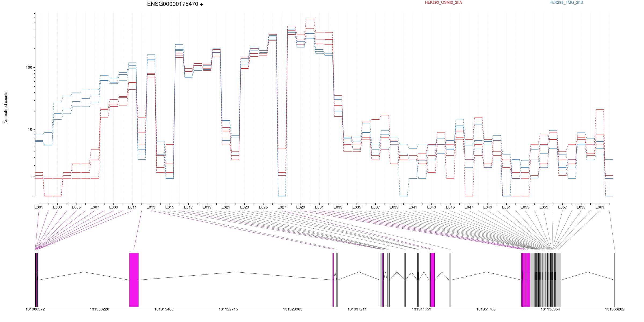Screen dimensions: 644x322
Task: Click exon bin label E037
Action: (x=375, y=207)
